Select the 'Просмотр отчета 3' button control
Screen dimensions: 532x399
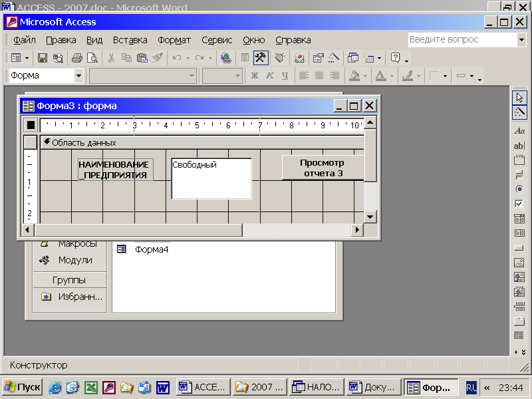click(323, 168)
